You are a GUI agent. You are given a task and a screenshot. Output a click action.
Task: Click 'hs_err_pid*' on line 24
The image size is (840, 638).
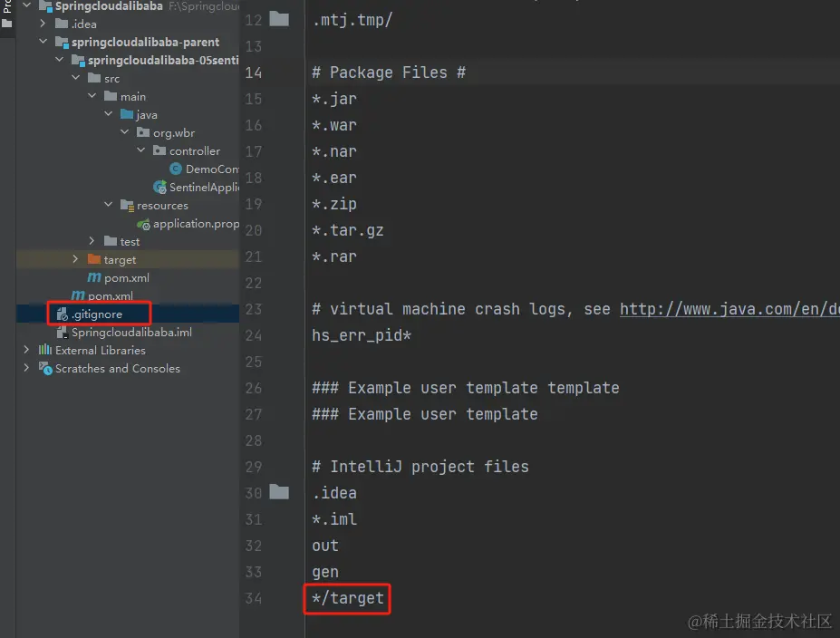tap(362, 335)
